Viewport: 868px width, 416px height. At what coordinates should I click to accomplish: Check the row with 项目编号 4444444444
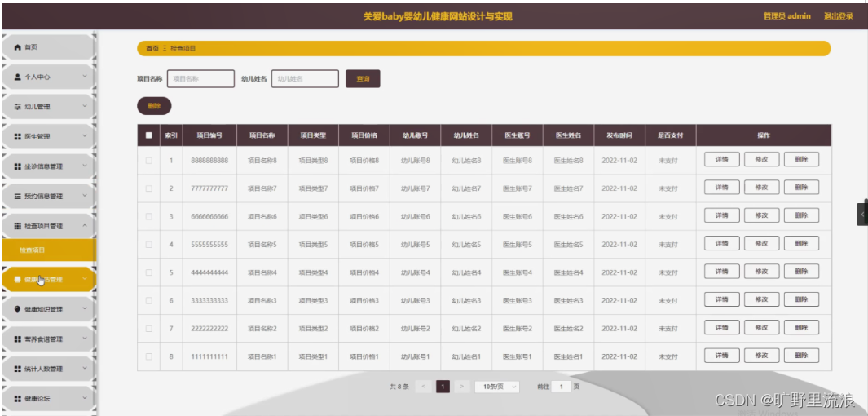coord(148,272)
